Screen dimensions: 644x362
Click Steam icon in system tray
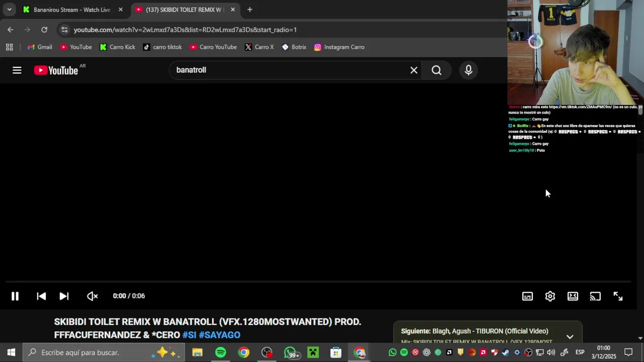(506, 352)
